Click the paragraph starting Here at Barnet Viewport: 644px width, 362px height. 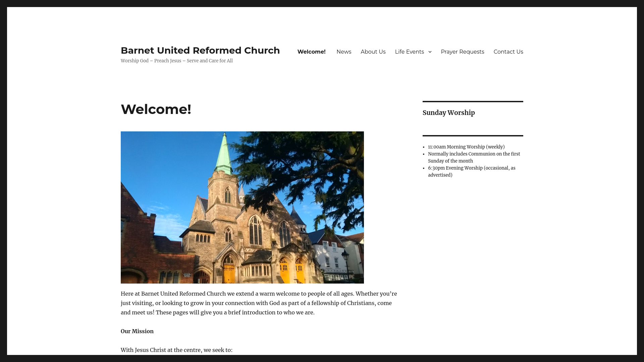259,303
